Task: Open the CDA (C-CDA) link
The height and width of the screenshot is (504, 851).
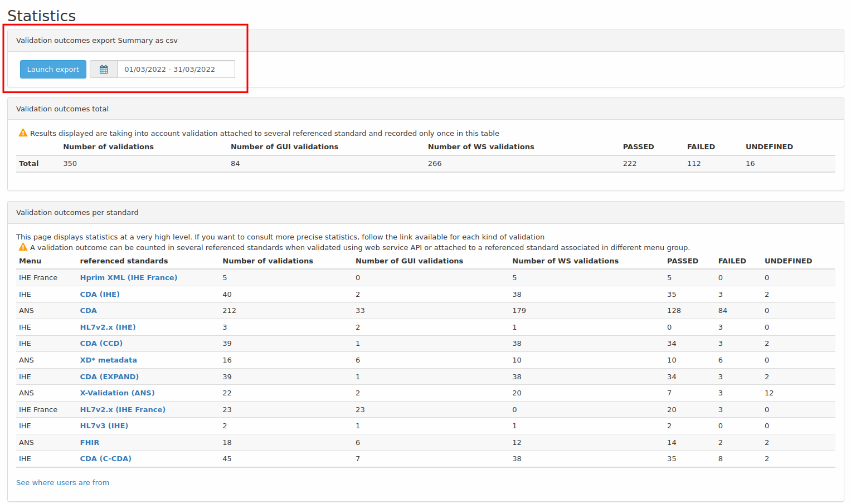Action: point(105,458)
